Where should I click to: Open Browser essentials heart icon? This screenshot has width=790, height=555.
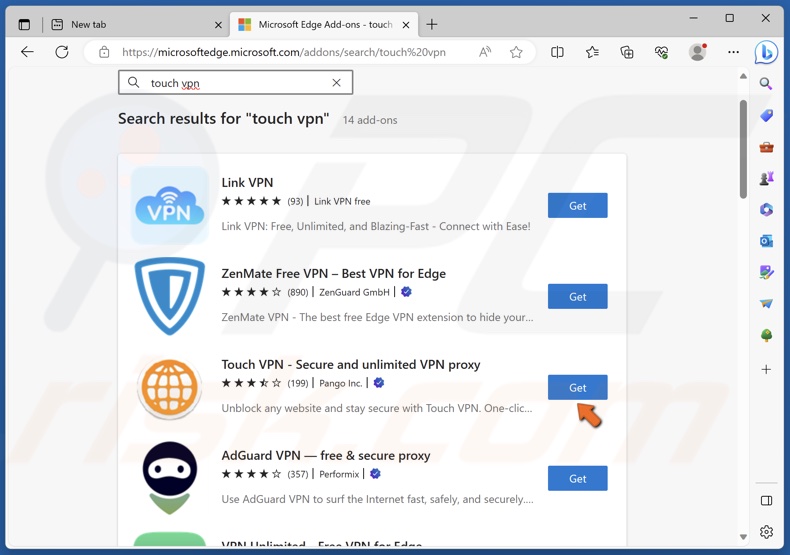[661, 52]
